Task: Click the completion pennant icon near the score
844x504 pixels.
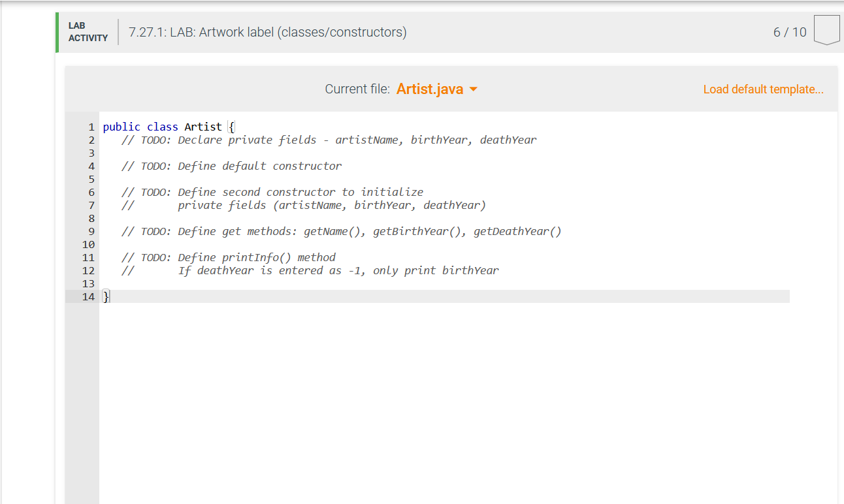Action: pyautogui.click(x=826, y=29)
